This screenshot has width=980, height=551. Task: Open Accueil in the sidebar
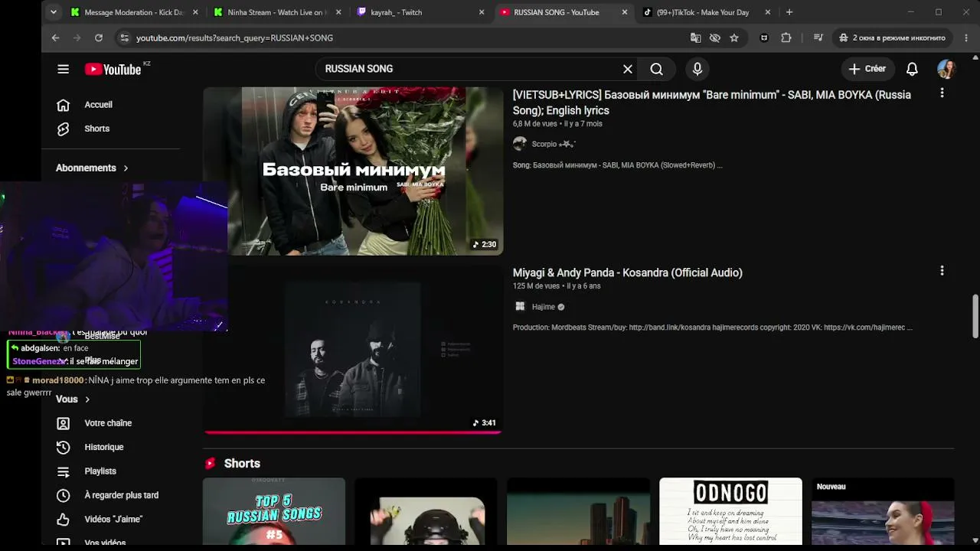tap(98, 105)
